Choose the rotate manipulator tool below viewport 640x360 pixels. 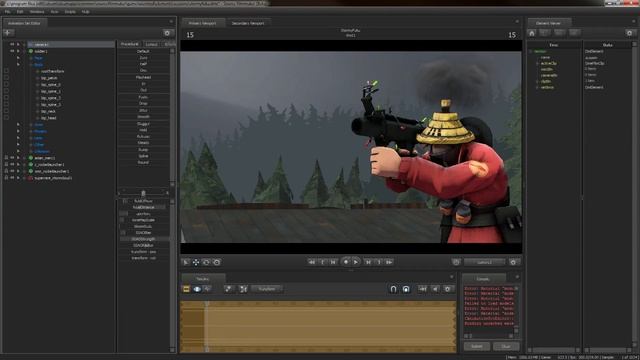tap(206, 262)
